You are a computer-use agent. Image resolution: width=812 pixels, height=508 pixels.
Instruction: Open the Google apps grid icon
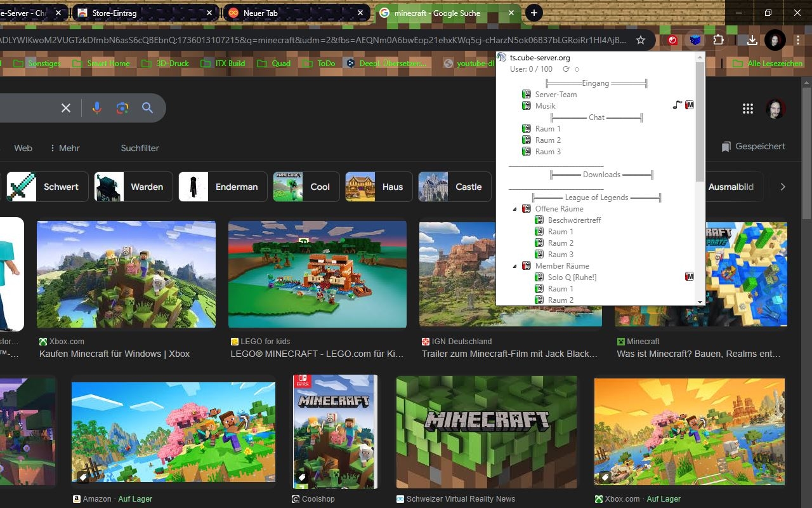pos(748,108)
